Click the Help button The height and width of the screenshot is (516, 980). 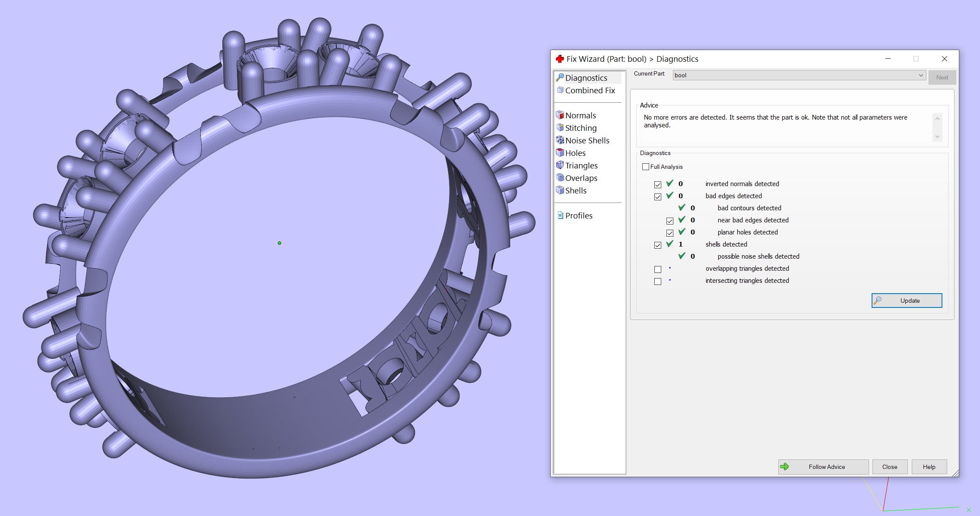tap(929, 467)
